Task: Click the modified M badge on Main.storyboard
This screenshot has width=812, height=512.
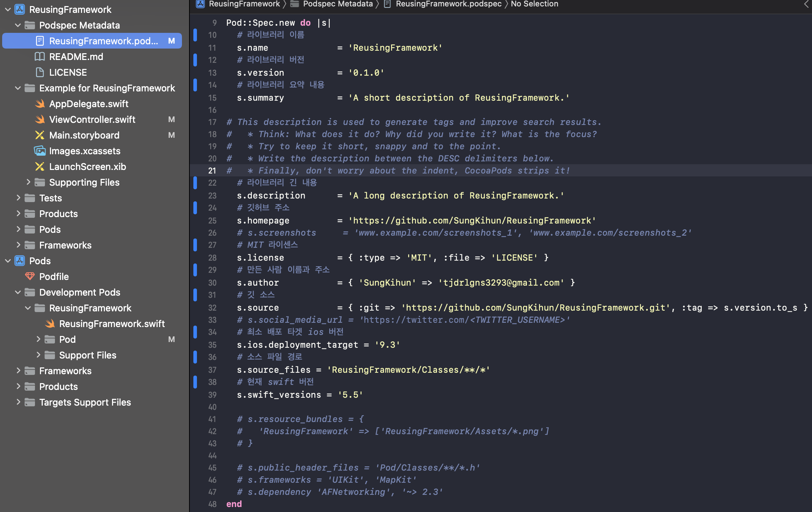Action: [x=172, y=135]
